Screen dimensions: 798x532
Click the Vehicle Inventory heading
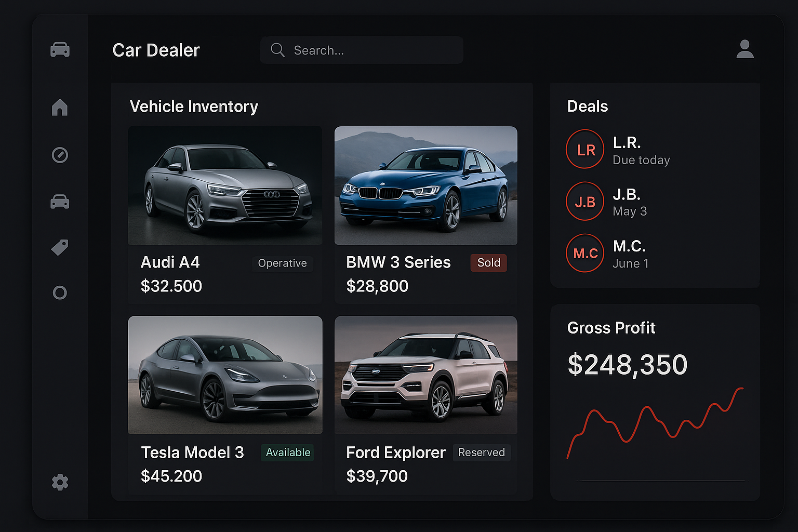[194, 107]
